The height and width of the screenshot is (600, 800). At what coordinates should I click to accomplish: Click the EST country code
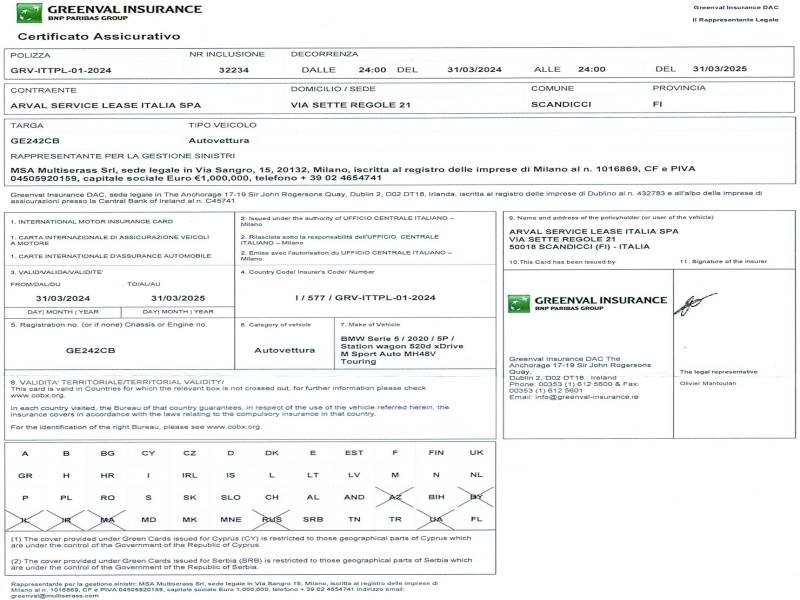tap(354, 453)
